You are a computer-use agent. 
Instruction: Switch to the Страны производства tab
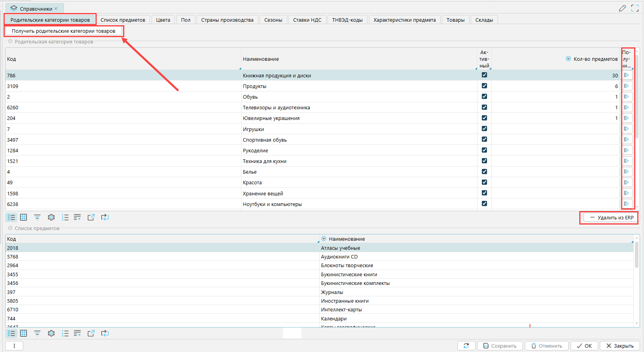point(227,20)
